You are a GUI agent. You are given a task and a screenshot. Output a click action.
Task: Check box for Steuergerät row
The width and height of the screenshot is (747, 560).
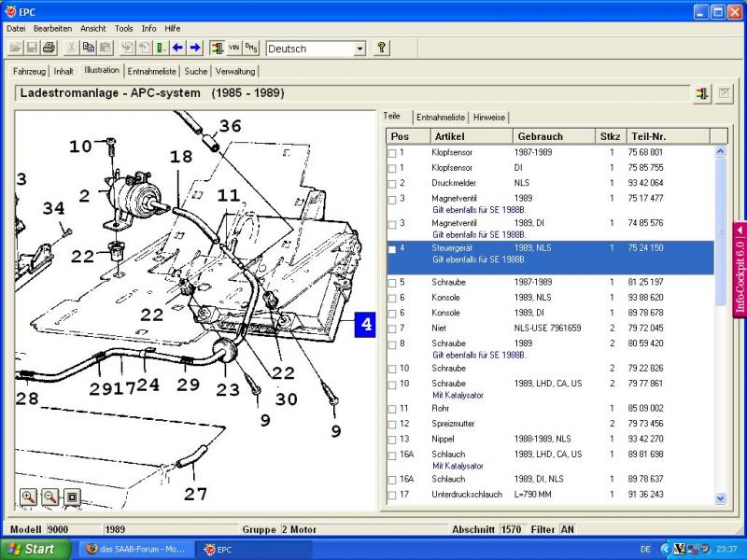[x=392, y=249]
